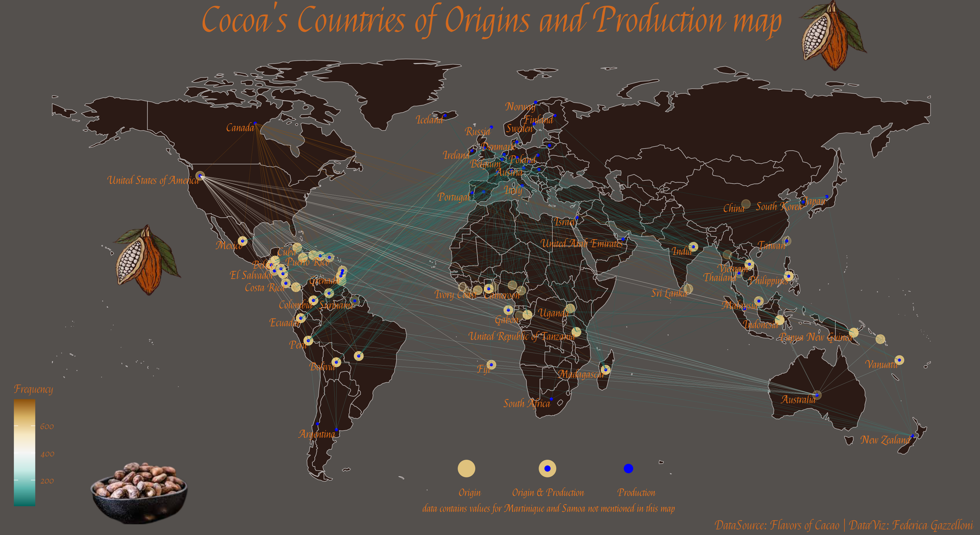Click the Martinique and Samoa footnote
980x535 pixels.
click(x=548, y=509)
